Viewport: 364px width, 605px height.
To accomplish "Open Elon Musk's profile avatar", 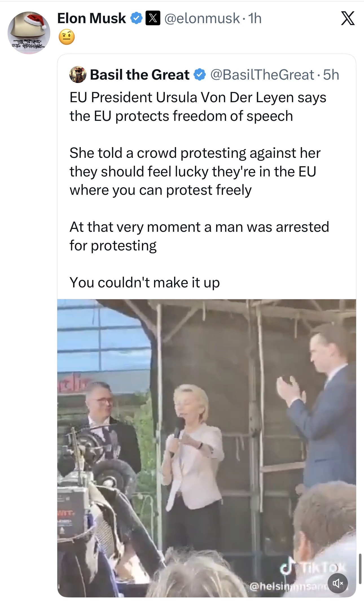I will pyautogui.click(x=29, y=32).
